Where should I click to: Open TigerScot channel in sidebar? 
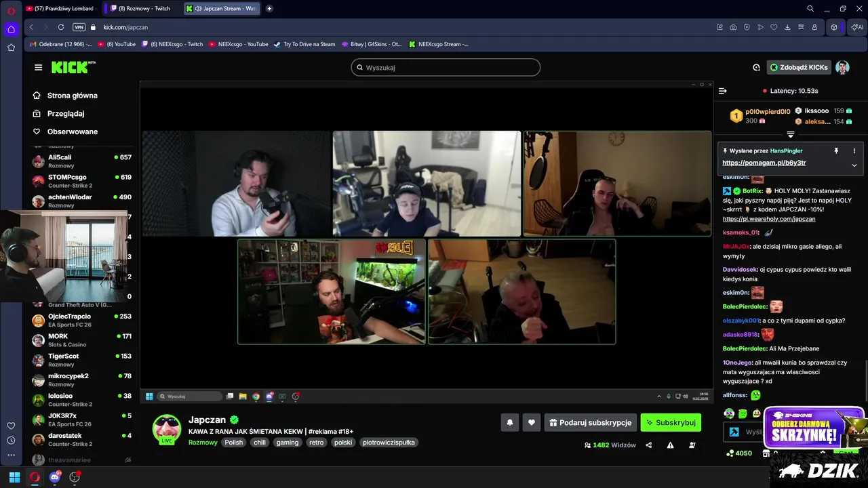tap(81, 360)
